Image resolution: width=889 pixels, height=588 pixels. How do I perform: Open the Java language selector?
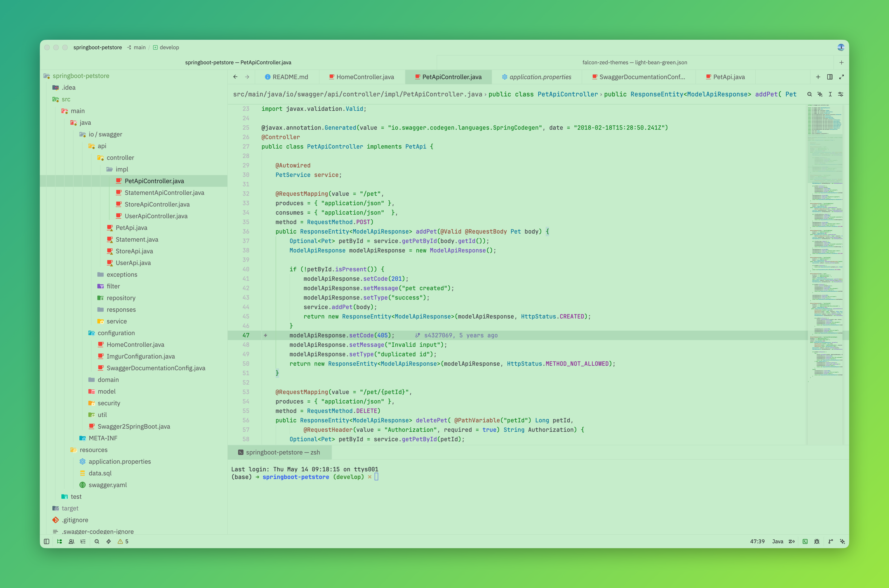pyautogui.click(x=778, y=541)
